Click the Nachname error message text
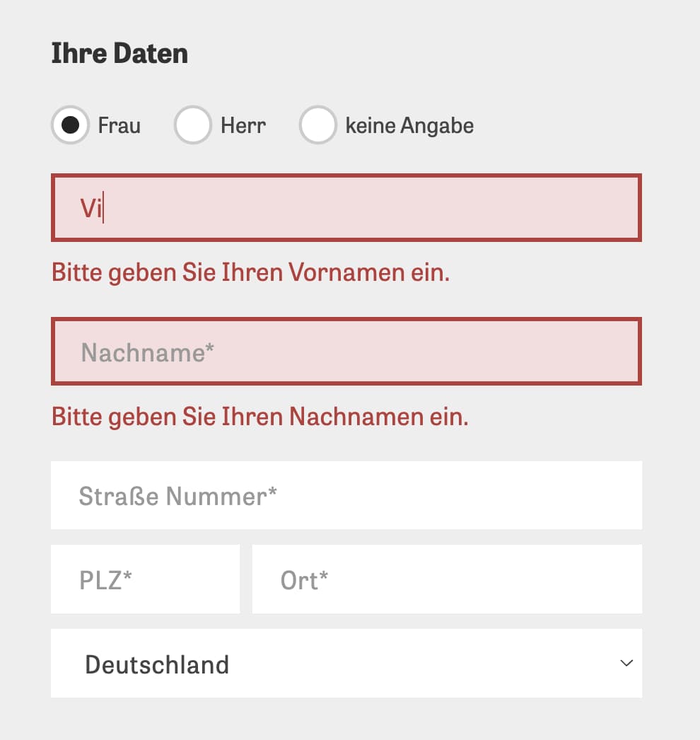 click(259, 417)
